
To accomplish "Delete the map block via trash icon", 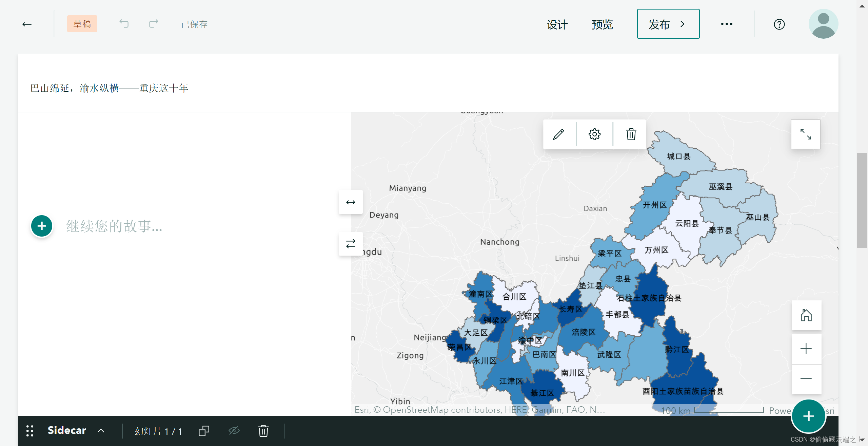I will [x=631, y=134].
